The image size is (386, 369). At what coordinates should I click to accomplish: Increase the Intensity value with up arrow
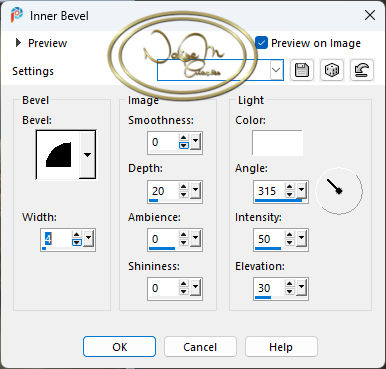click(290, 235)
